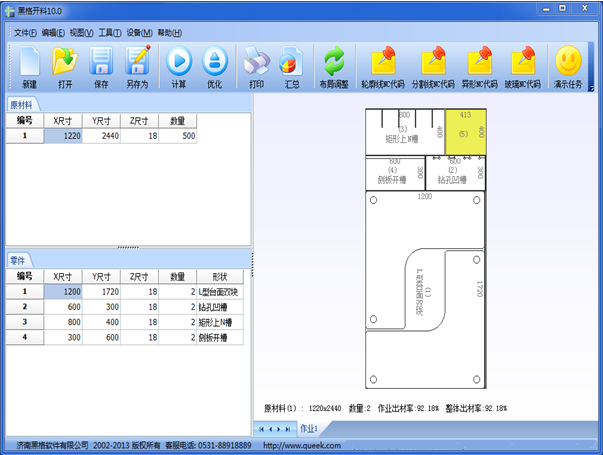
Task: Open a file with the 打开 icon
Action: [x=64, y=64]
